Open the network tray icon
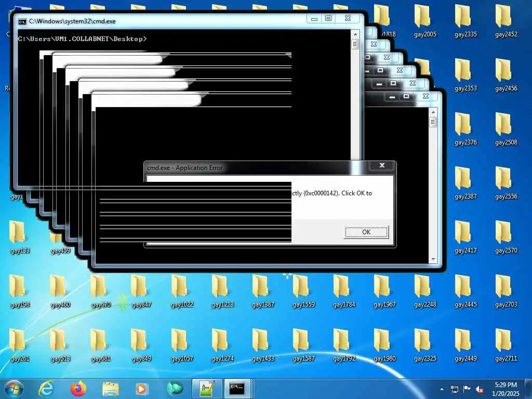532x399 pixels. click(x=454, y=390)
